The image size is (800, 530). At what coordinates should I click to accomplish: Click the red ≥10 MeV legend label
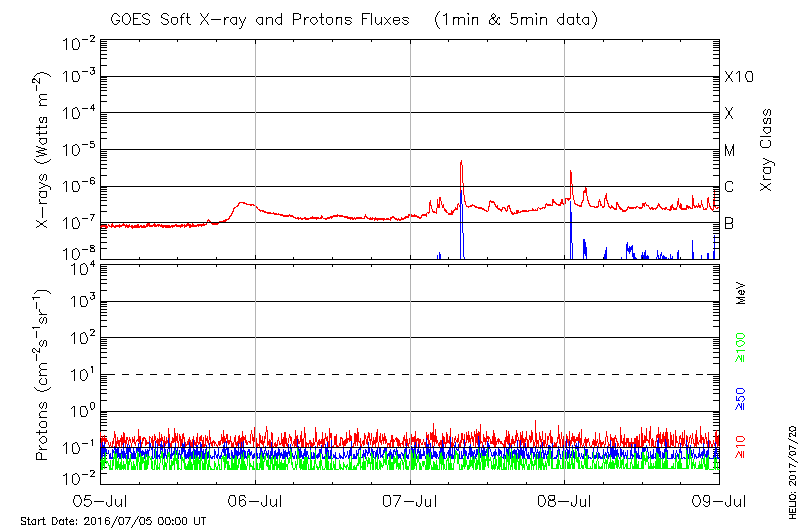point(742,446)
